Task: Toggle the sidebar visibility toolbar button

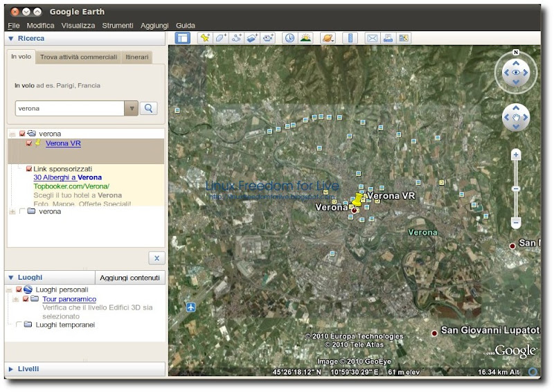Action: pos(182,38)
